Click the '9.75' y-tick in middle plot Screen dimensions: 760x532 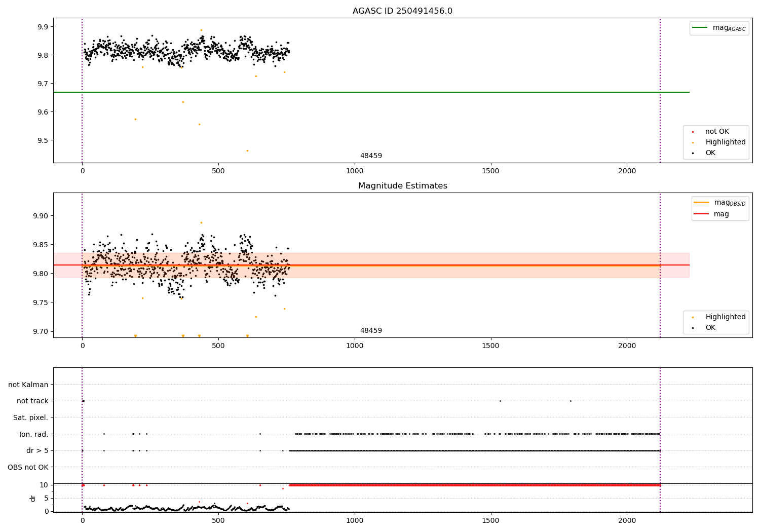click(x=41, y=302)
